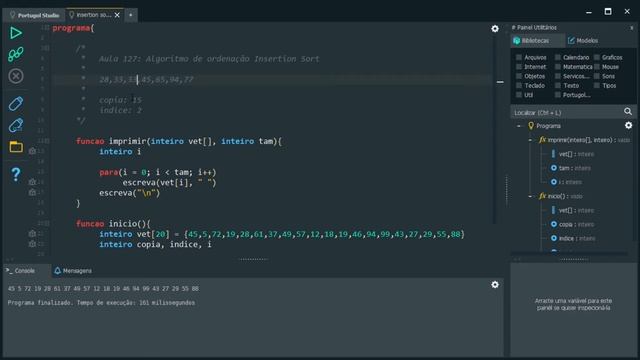Fold the programa block at line 1
The image size is (640, 360).
(x=47, y=28)
